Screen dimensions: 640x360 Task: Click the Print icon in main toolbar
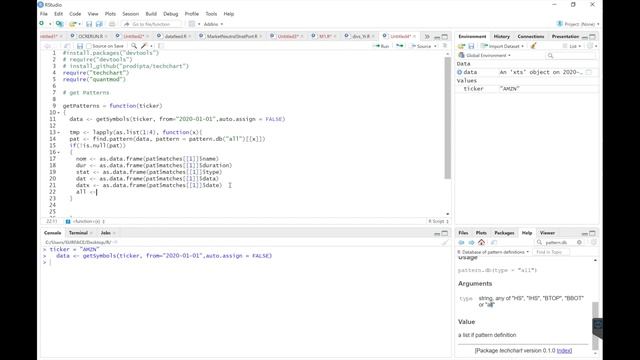click(112, 24)
